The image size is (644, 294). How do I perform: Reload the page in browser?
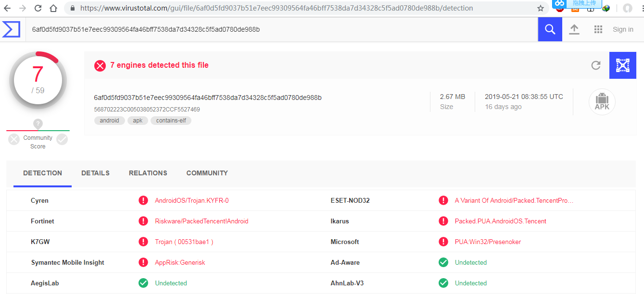click(x=38, y=8)
